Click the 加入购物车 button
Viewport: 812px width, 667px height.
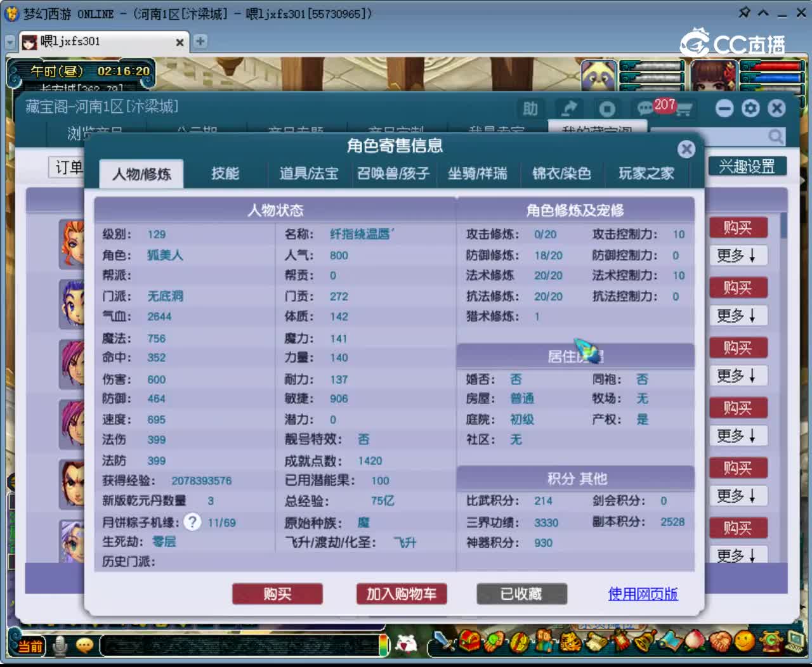402,594
